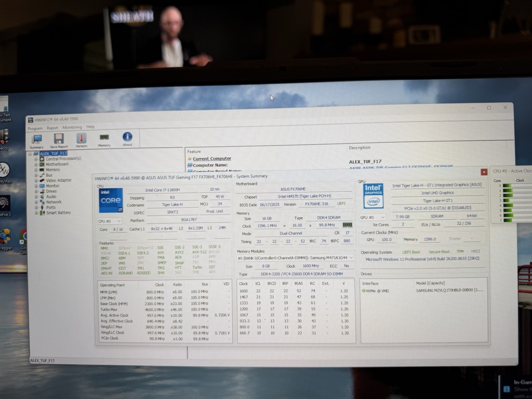The image size is (532, 399).
Task: Open the Sensors thermometer icon
Action: coord(81,140)
